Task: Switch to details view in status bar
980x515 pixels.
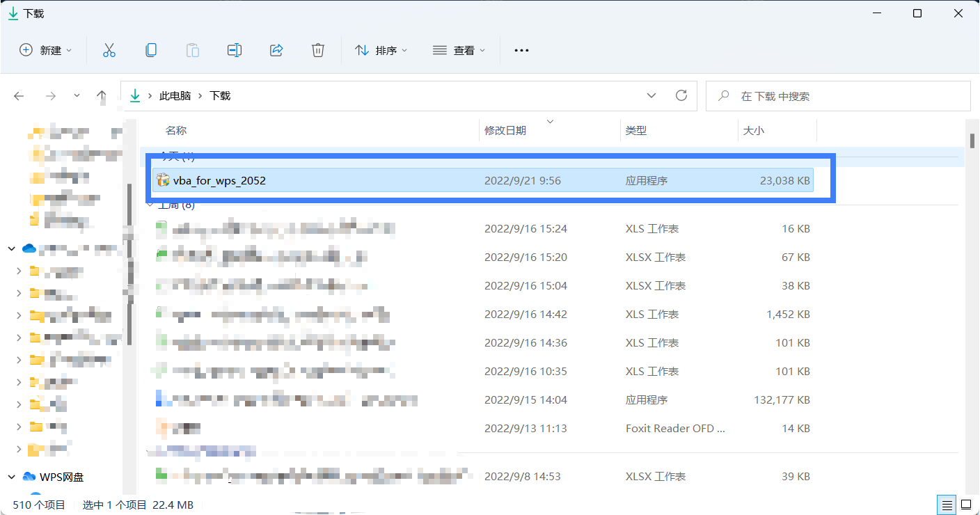Action: coord(947,504)
